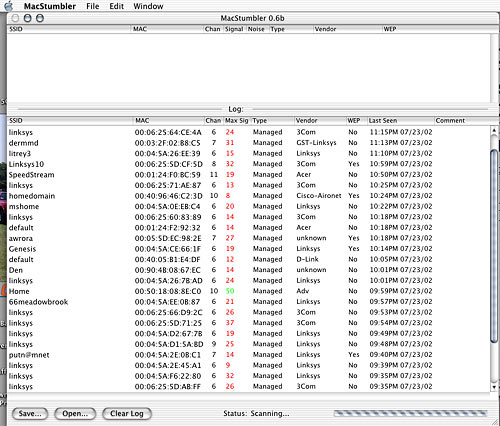The height and width of the screenshot is (426, 500).
Task: Sort log by Max Sig column header
Action: (x=237, y=121)
